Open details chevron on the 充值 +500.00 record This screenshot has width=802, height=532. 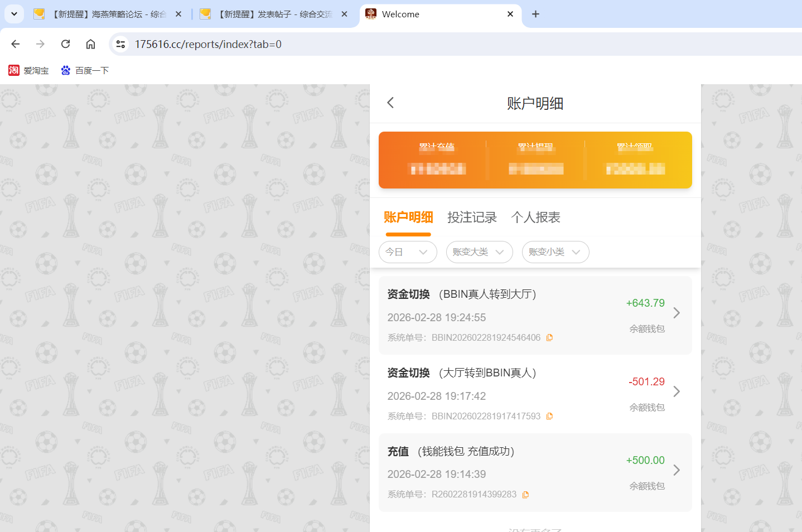[x=677, y=470]
